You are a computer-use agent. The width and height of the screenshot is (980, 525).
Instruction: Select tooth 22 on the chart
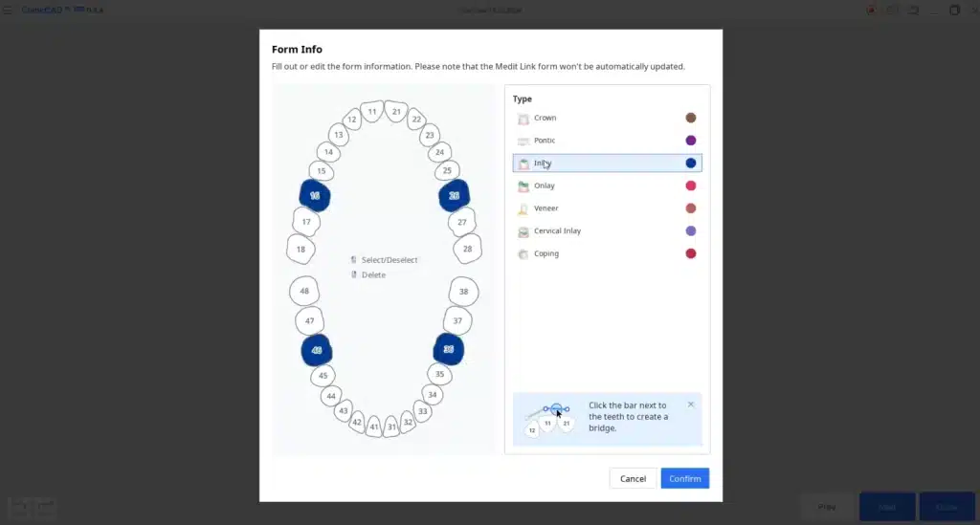[x=416, y=120]
